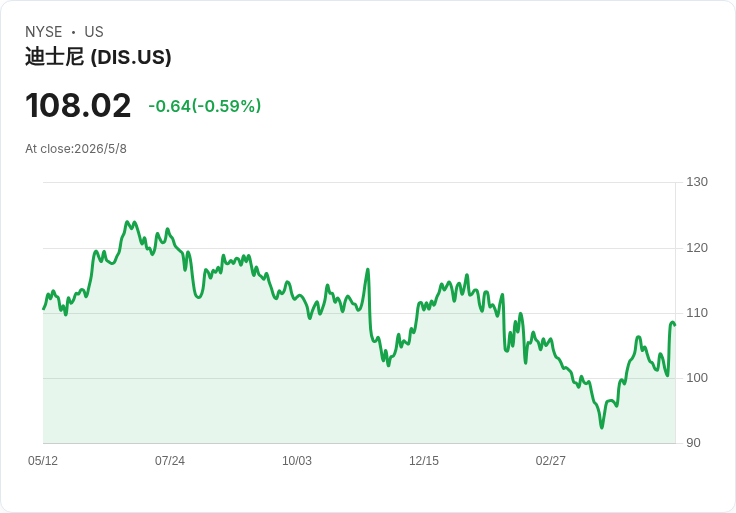Click the 130 price axis label
This screenshot has height=513, width=736.
click(697, 182)
